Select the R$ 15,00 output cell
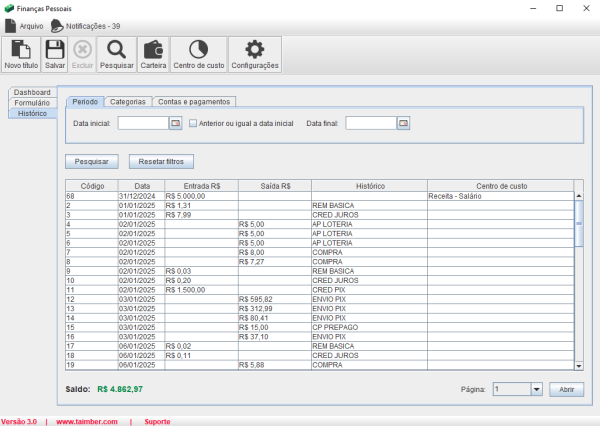This screenshot has height=426, width=600. pyautogui.click(x=275, y=327)
